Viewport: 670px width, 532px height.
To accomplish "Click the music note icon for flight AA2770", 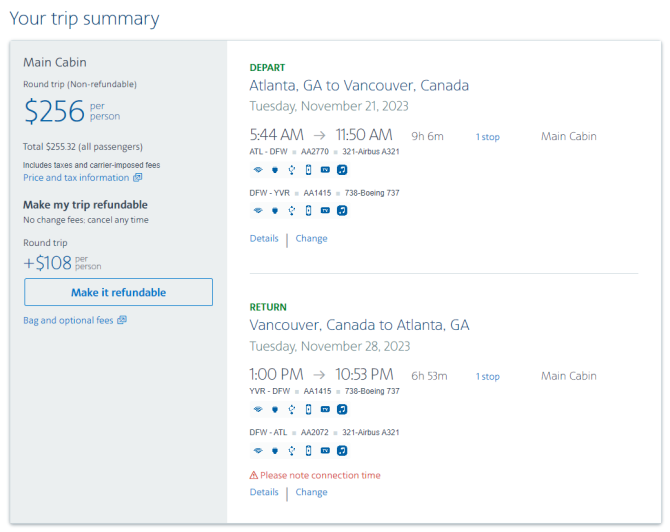I will [342, 170].
